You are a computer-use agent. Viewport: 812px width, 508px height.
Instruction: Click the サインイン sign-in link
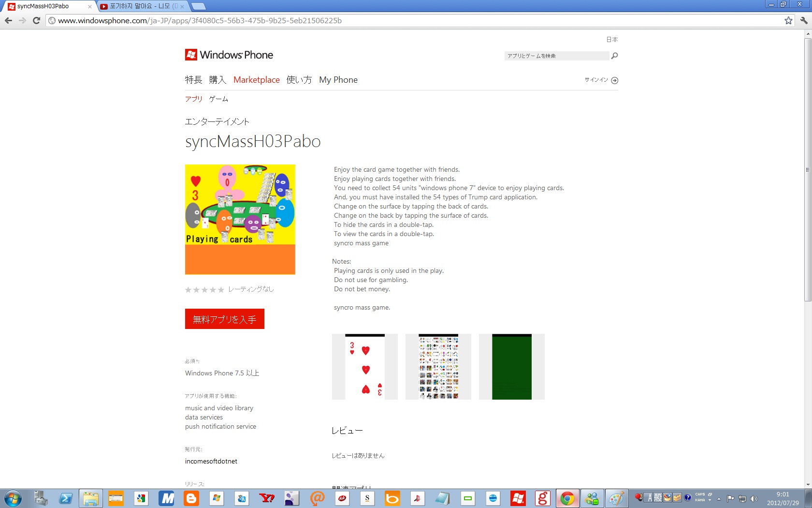tap(596, 80)
